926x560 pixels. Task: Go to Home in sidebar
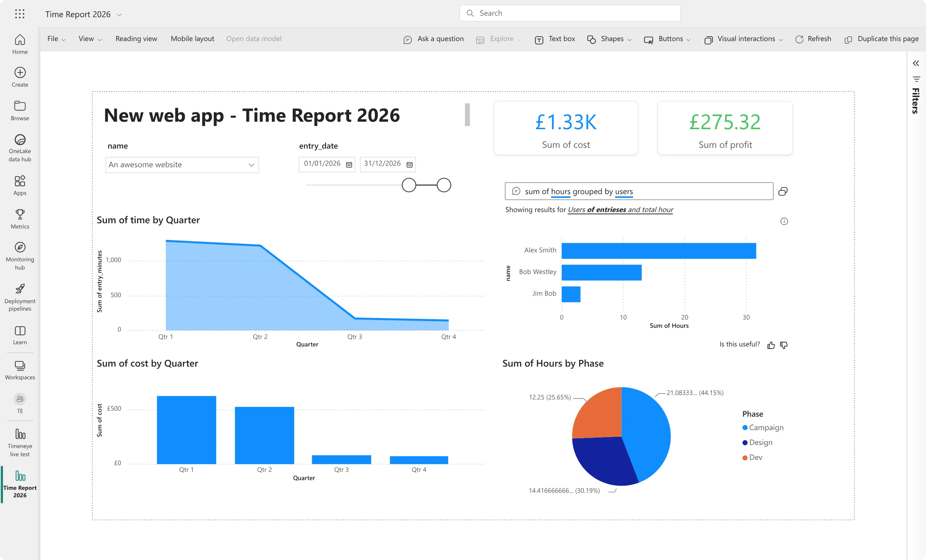[x=20, y=44]
